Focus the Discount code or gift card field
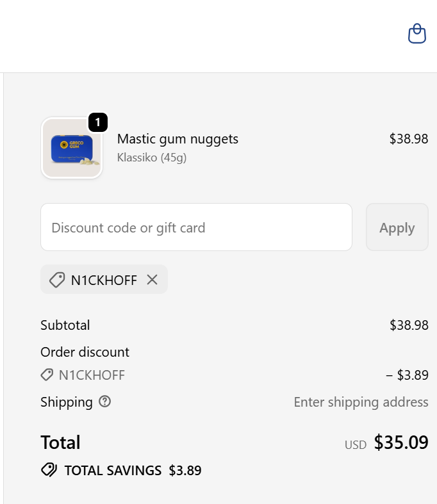The width and height of the screenshot is (437, 504). (196, 227)
